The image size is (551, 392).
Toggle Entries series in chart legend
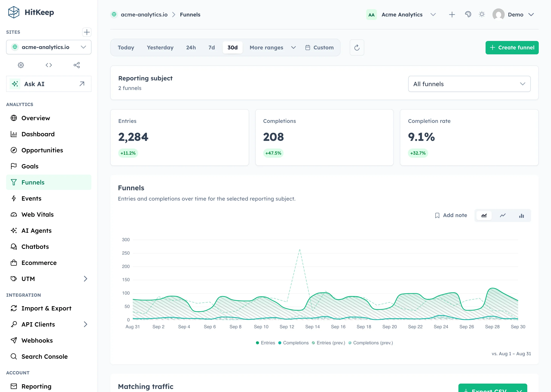coord(265,343)
